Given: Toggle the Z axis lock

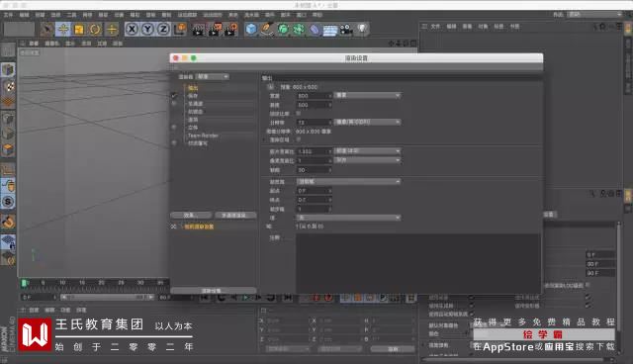Looking at the screenshot, I should (x=163, y=29).
